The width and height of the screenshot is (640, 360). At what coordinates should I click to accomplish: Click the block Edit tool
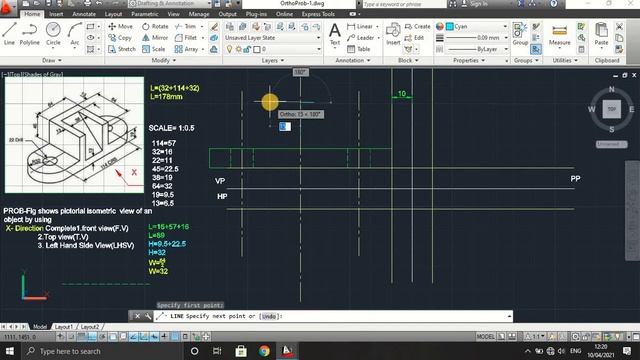tap(414, 38)
